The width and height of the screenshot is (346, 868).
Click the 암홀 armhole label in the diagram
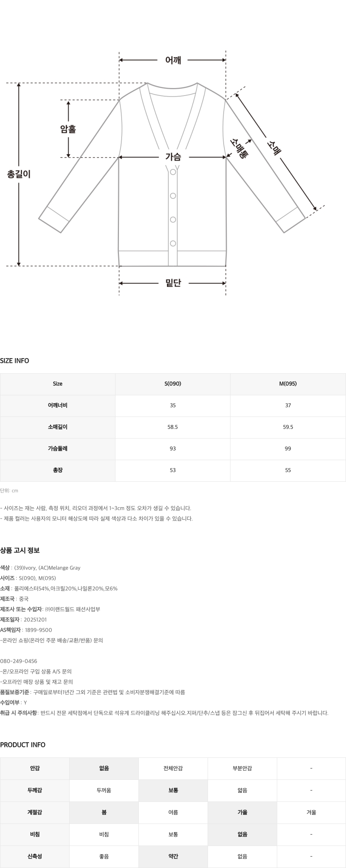tap(68, 129)
